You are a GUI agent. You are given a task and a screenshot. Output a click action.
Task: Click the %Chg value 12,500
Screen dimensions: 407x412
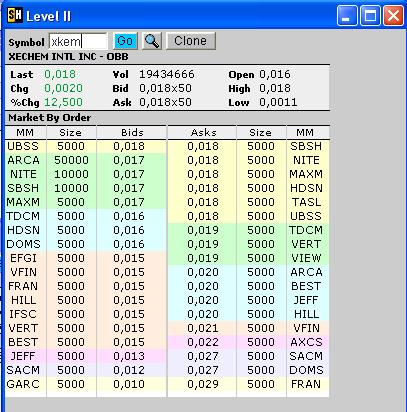coord(63,102)
